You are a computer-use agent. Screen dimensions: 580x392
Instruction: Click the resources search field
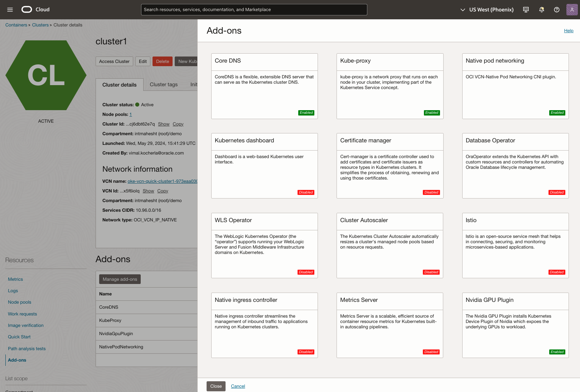254,10
